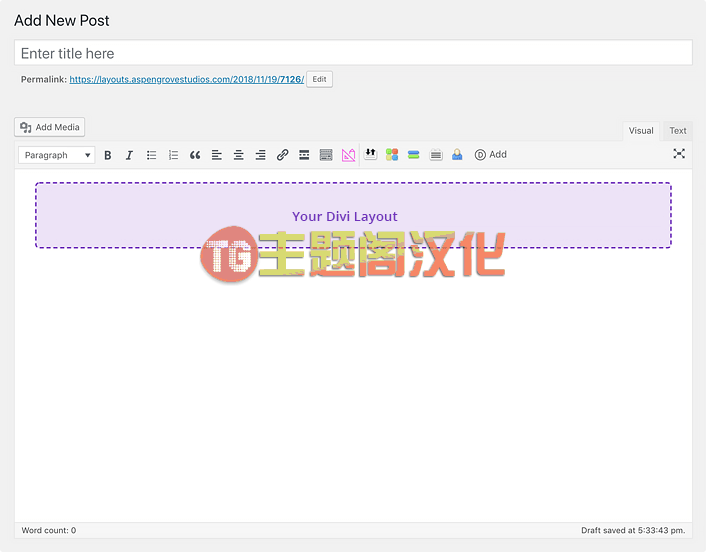The width and height of the screenshot is (706, 552).
Task: Toggle the toolbar kitchen sink
Action: 326,155
